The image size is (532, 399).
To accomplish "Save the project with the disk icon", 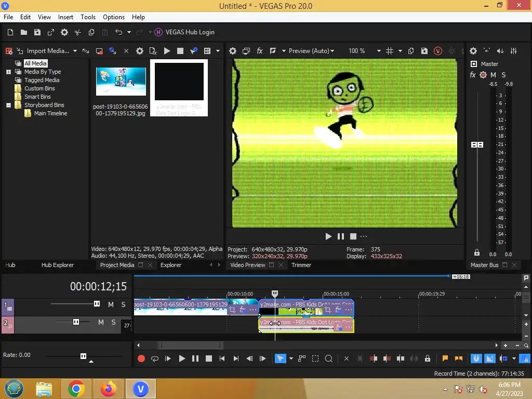I will [x=37, y=32].
